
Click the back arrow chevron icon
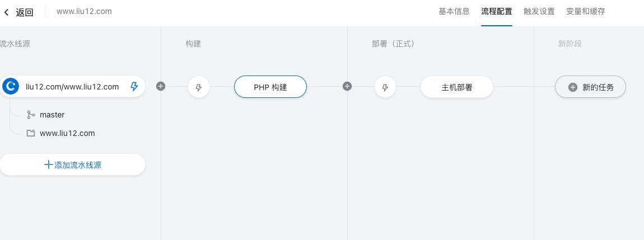click(7, 12)
